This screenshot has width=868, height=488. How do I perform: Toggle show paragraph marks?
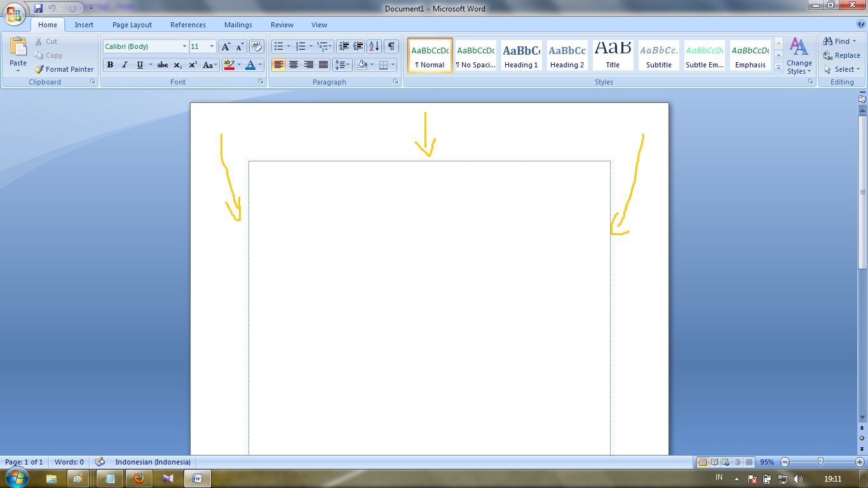tap(391, 46)
